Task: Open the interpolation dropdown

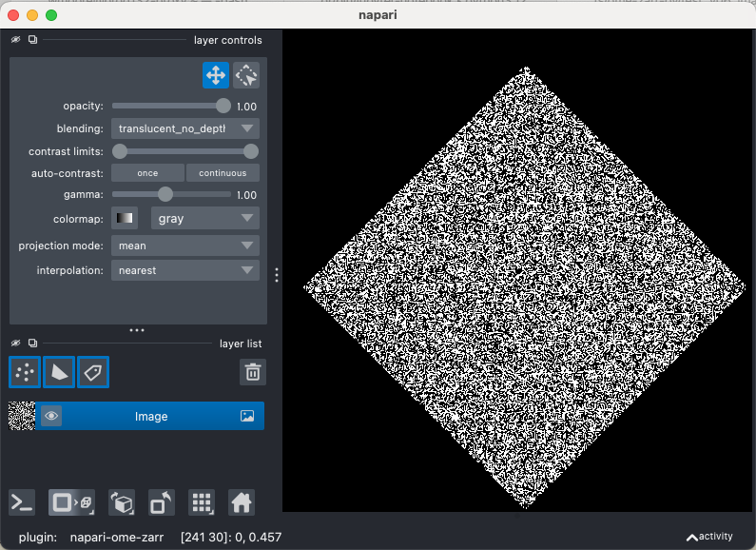Action: click(185, 270)
